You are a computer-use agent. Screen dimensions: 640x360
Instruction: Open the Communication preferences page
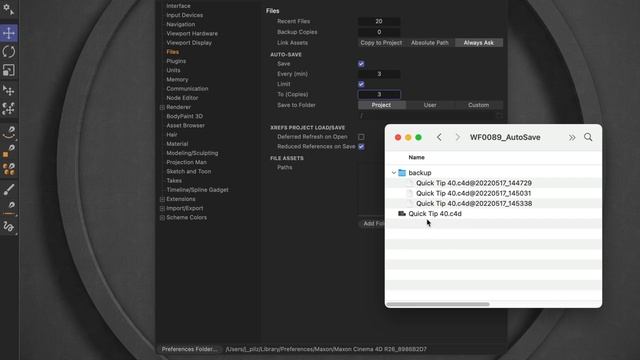pyautogui.click(x=187, y=89)
